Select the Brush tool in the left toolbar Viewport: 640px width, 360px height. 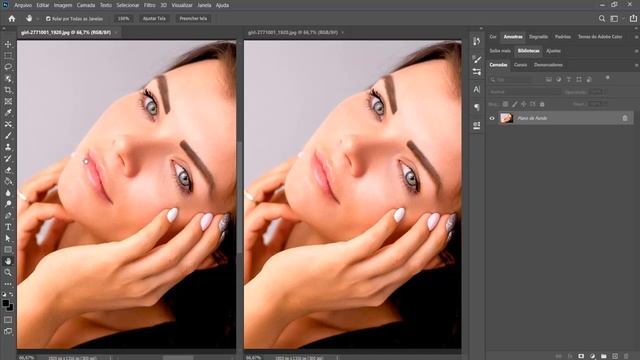click(8, 136)
